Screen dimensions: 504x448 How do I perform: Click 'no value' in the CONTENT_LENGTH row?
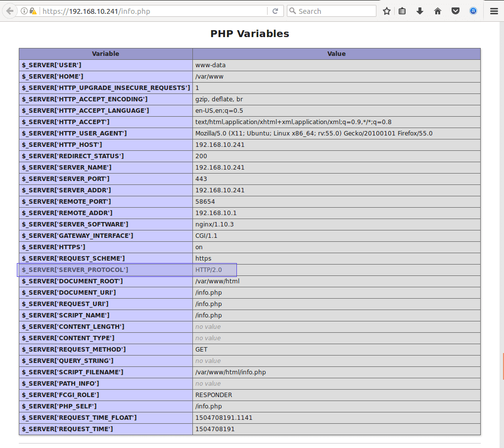pos(208,327)
